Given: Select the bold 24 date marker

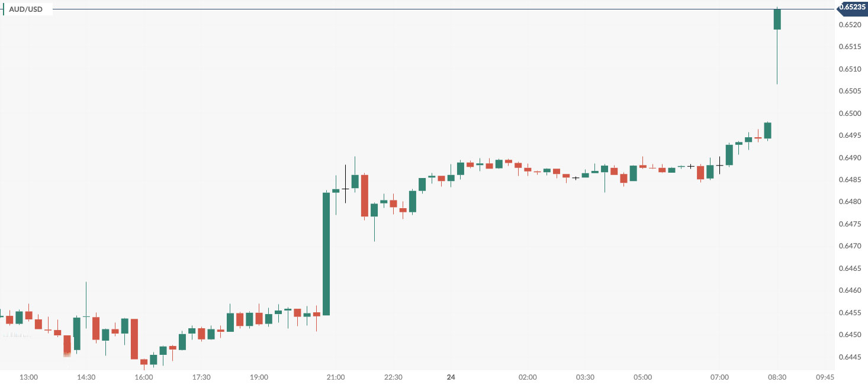Looking at the screenshot, I should pyautogui.click(x=451, y=377).
